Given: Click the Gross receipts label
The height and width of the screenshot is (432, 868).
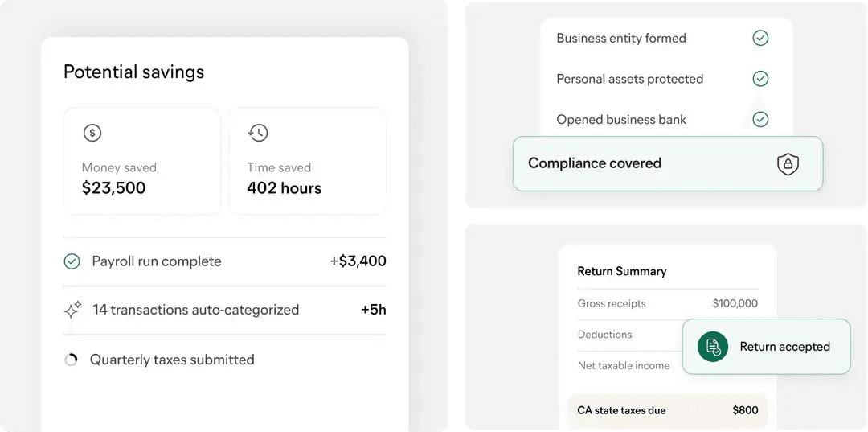Looking at the screenshot, I should (x=611, y=303).
